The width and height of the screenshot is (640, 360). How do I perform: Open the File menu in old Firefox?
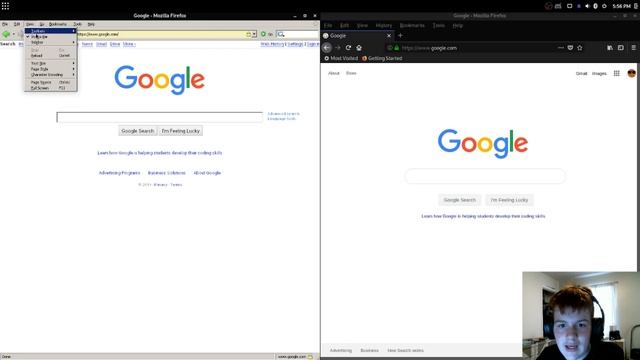(x=5, y=24)
